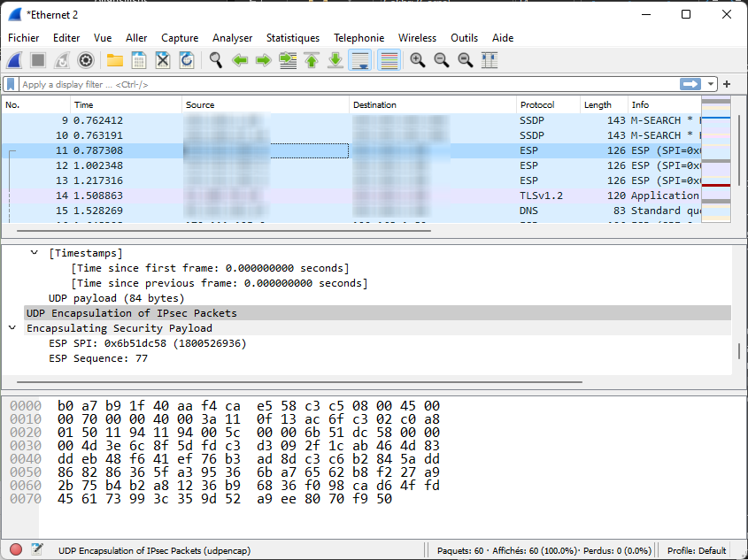748x560 pixels.
Task: Restart the current capture
Action: [62, 60]
